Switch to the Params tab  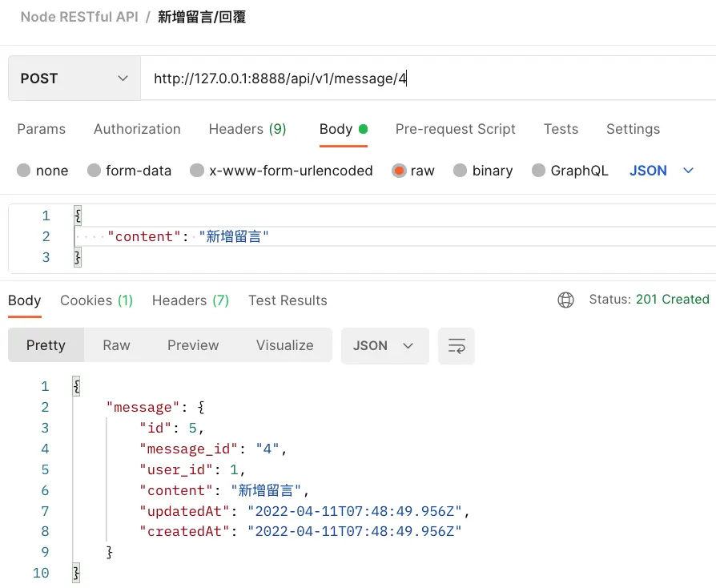tap(42, 129)
